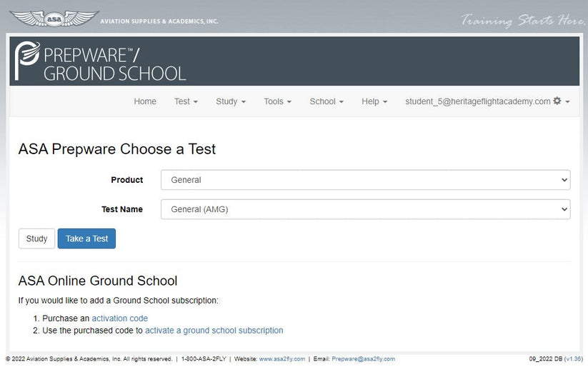The image size is (588, 392).
Task: Go to the Home page
Action: point(145,101)
